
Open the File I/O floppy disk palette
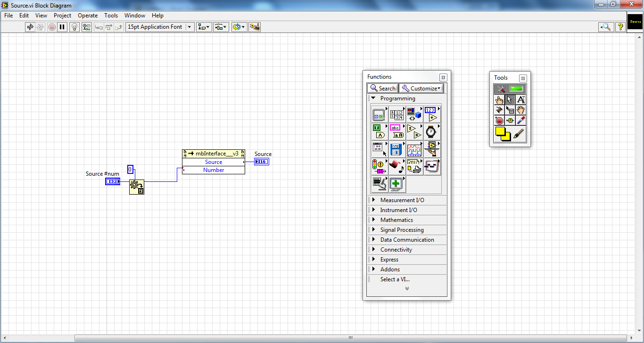(396, 149)
